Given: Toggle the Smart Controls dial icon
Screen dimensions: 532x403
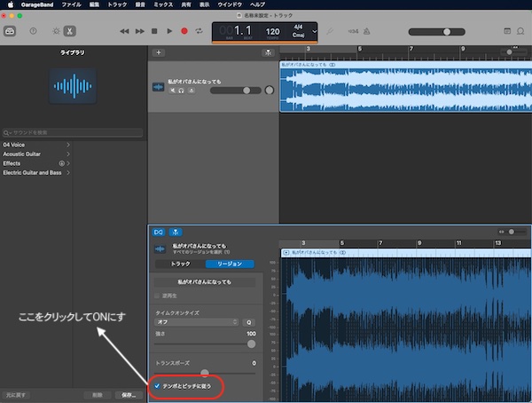Looking at the screenshot, I should click(56, 31).
